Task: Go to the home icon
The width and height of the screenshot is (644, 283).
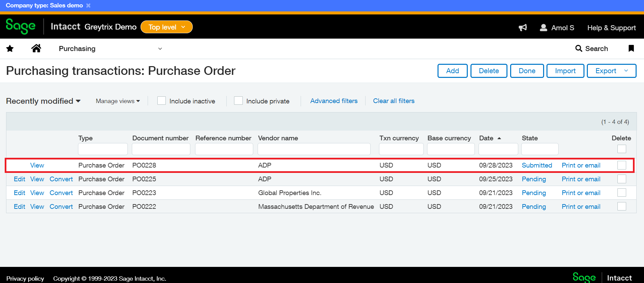Action: tap(36, 48)
